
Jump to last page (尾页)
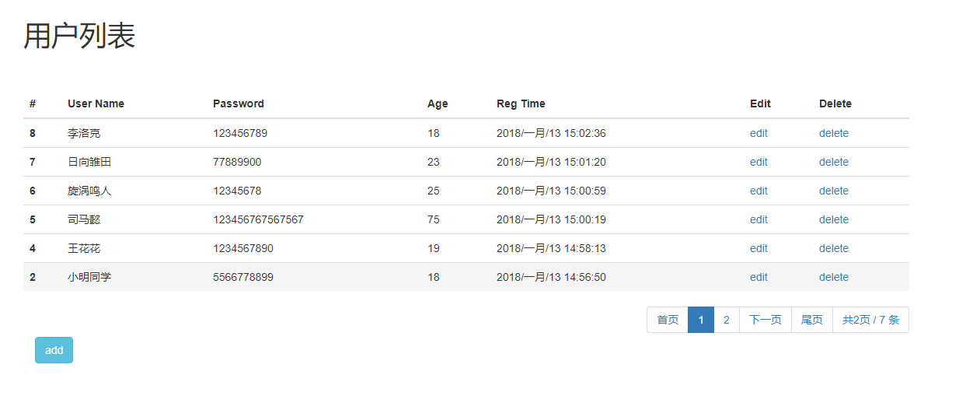(811, 320)
